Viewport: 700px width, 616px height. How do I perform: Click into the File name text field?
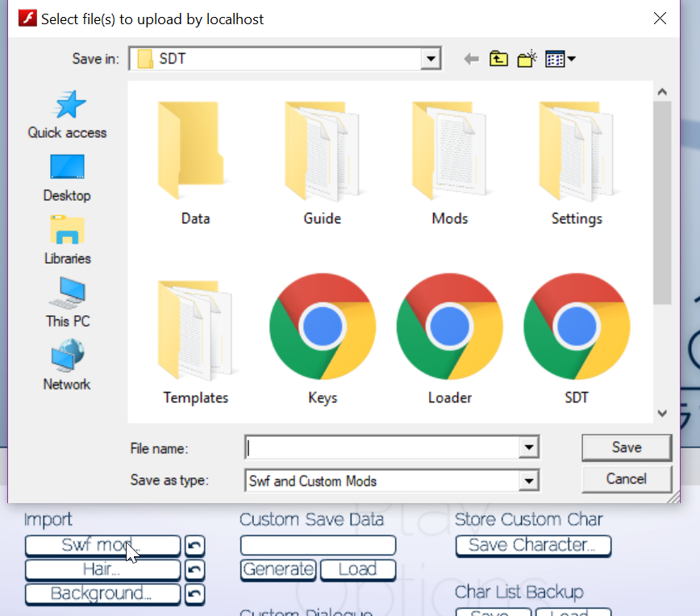383,447
